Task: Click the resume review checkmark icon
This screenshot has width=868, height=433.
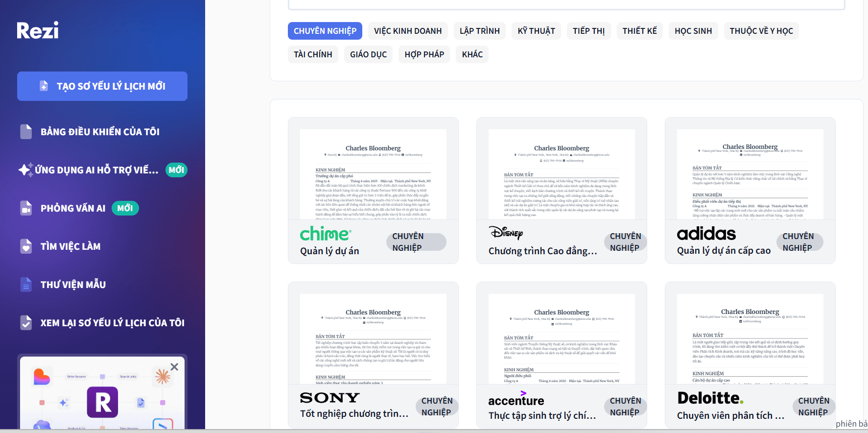Action: pos(26,322)
